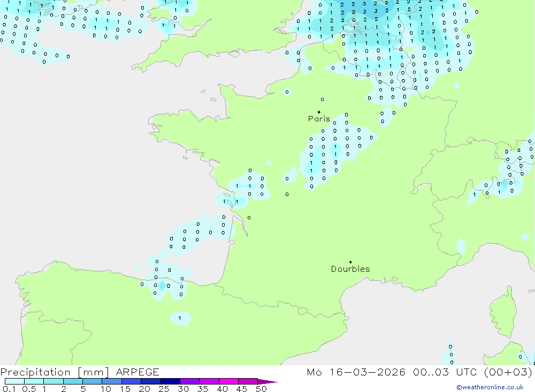Click the '50' legend scale label
Screen dimensions: 535x392
(x=262, y=389)
